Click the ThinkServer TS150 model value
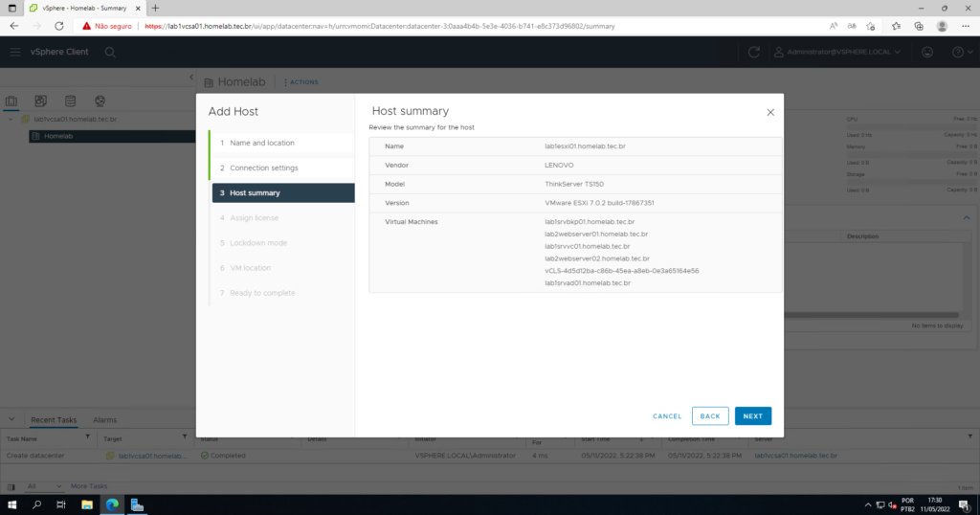The width and height of the screenshot is (980, 515). click(x=574, y=184)
